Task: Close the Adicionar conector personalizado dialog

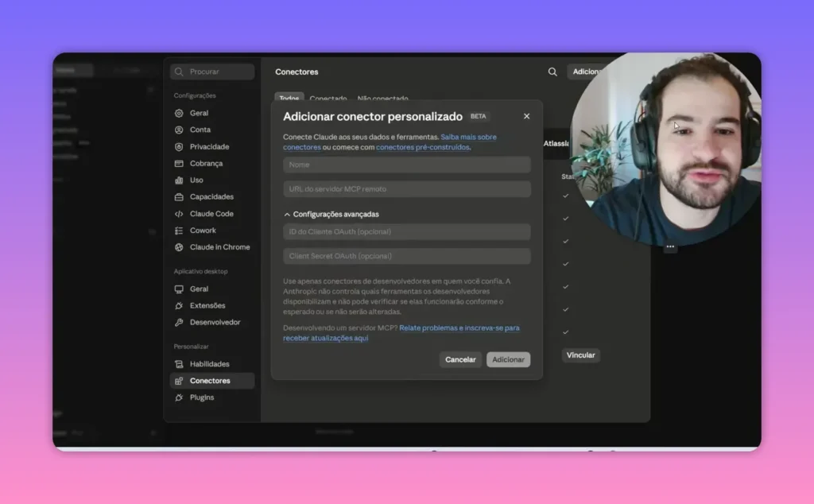Action: tap(526, 116)
